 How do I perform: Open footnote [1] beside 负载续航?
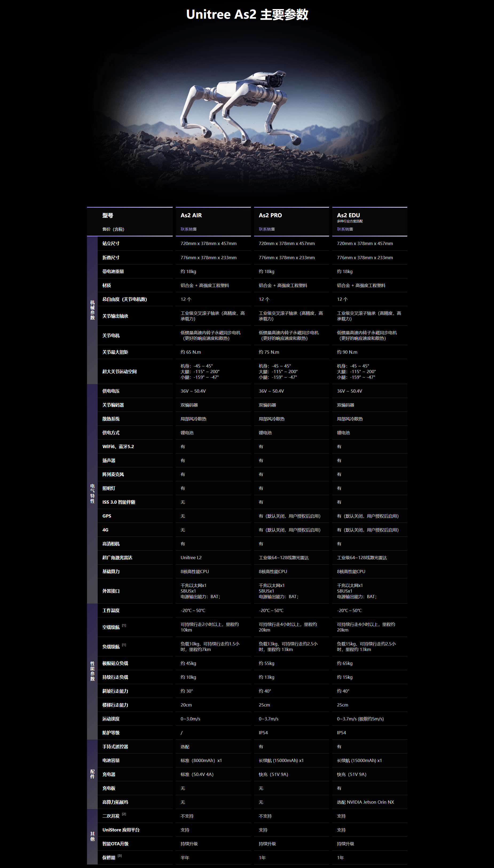coord(124,645)
